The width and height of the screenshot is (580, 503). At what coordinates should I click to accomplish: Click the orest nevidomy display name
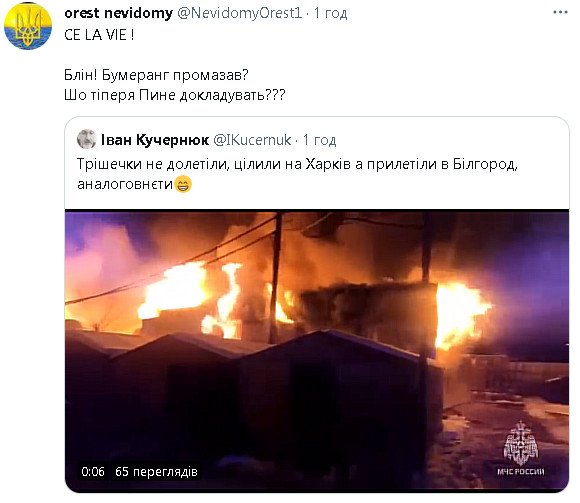[118, 13]
